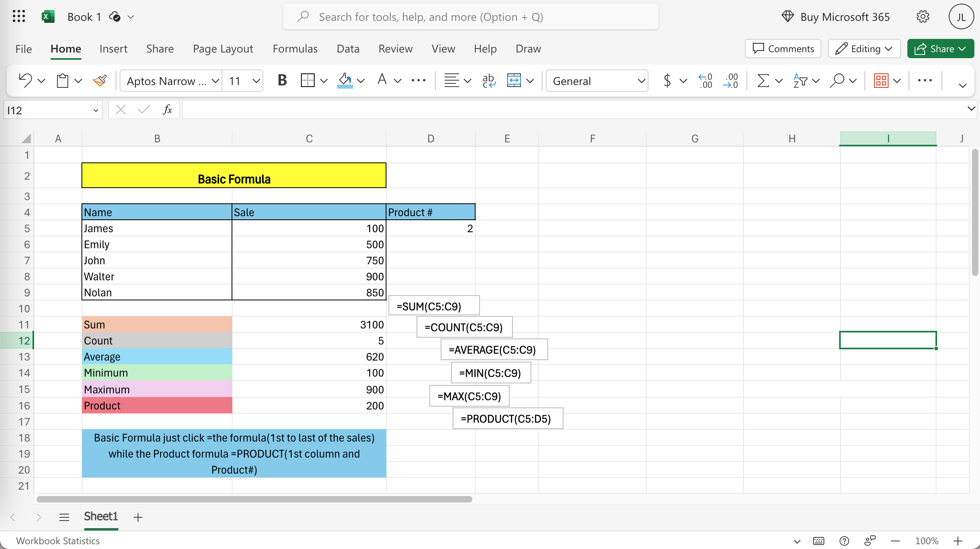Screen dimensions: 980x549
Task: Toggle bold formatting
Action: 282,81
